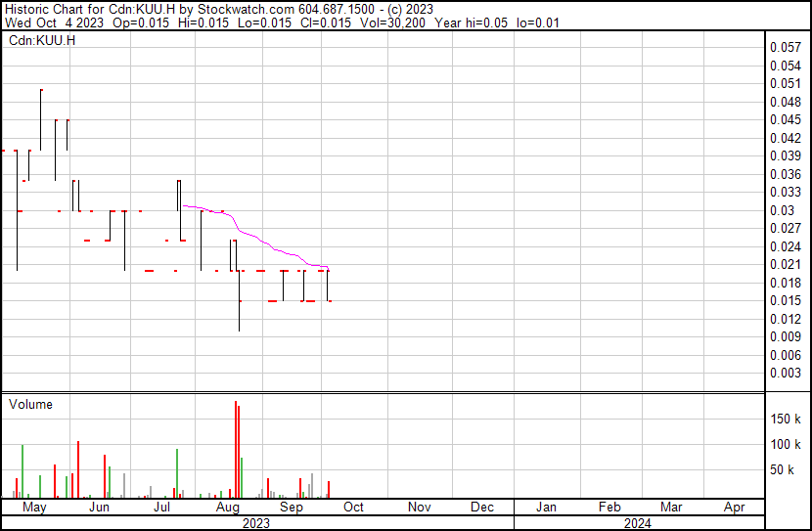Click the 150 k volume axis label
Image resolution: width=812 pixels, height=531 pixels.
pyautogui.click(x=786, y=419)
